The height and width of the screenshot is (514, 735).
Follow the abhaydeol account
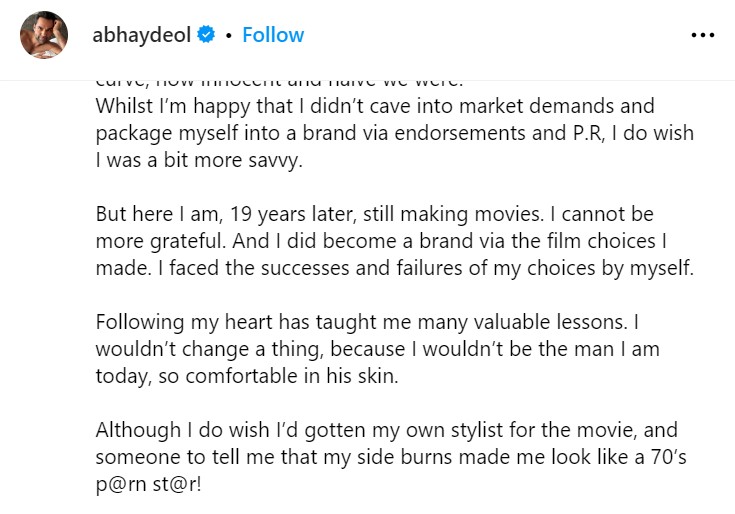point(273,35)
